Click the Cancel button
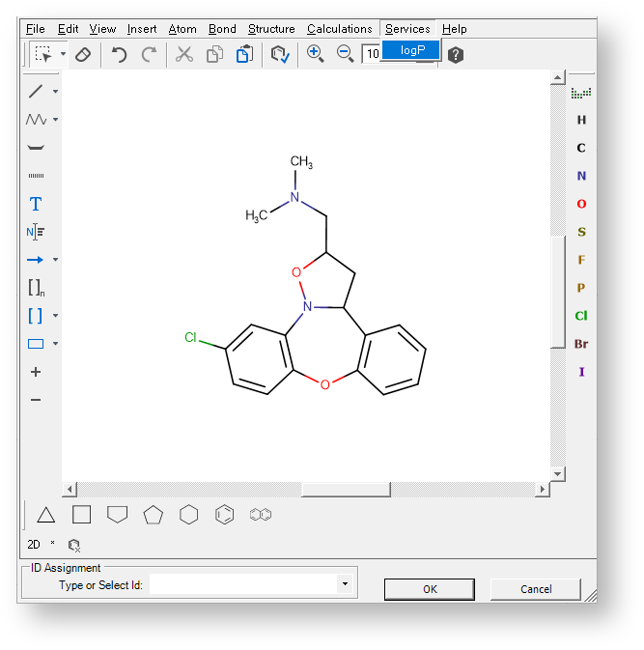 pyautogui.click(x=536, y=589)
